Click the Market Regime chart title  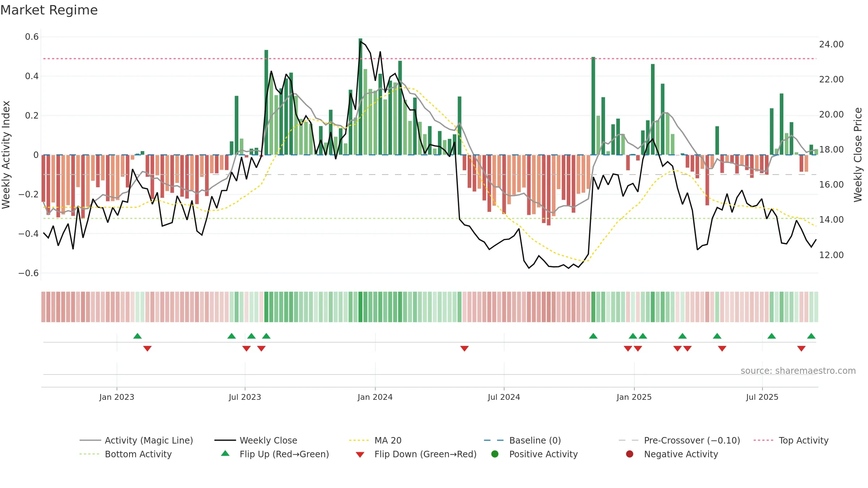tap(49, 10)
